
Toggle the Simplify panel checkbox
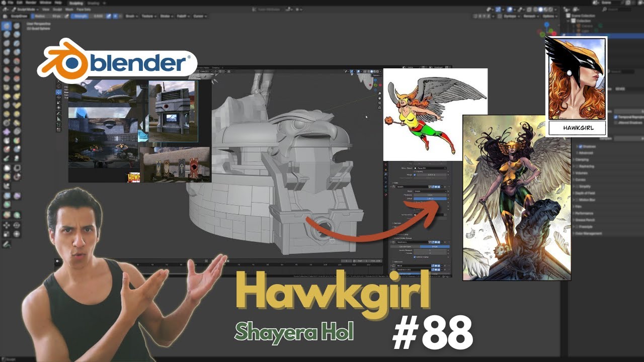(x=578, y=187)
